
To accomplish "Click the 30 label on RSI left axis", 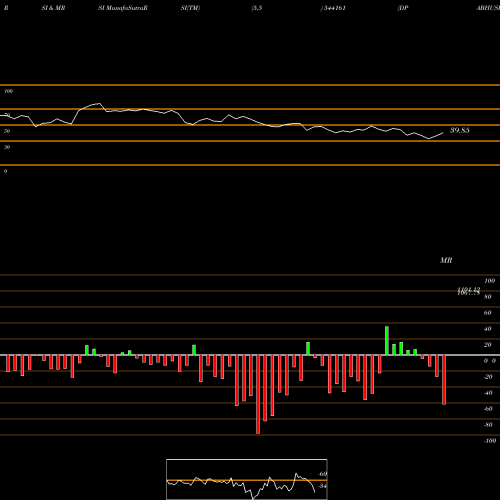I will tap(7, 147).
